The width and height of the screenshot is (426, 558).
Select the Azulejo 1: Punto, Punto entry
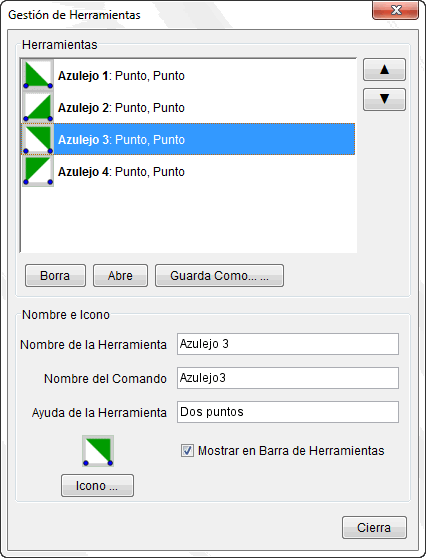pyautogui.click(x=188, y=75)
